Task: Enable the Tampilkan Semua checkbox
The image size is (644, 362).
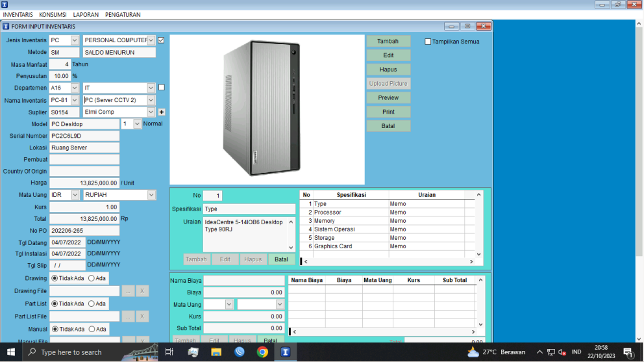Action: 428,42
